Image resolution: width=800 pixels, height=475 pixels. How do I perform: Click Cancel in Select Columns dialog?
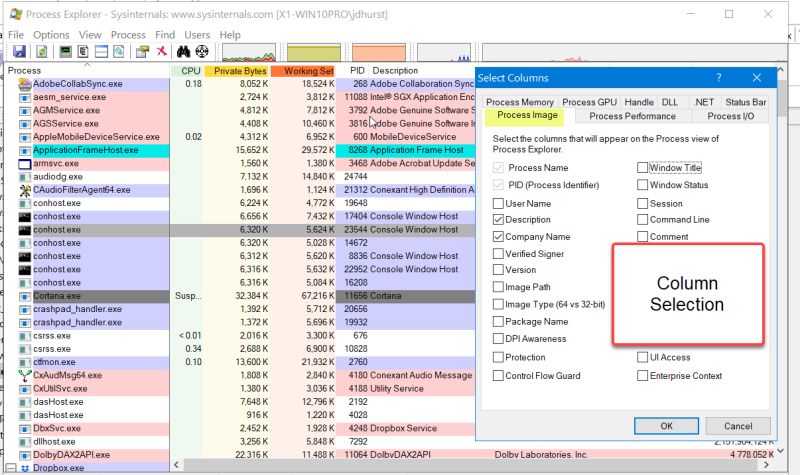point(738,426)
